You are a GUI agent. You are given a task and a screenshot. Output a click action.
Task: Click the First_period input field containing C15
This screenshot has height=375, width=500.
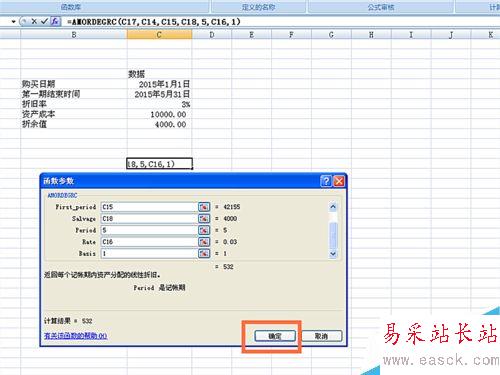[149, 207]
